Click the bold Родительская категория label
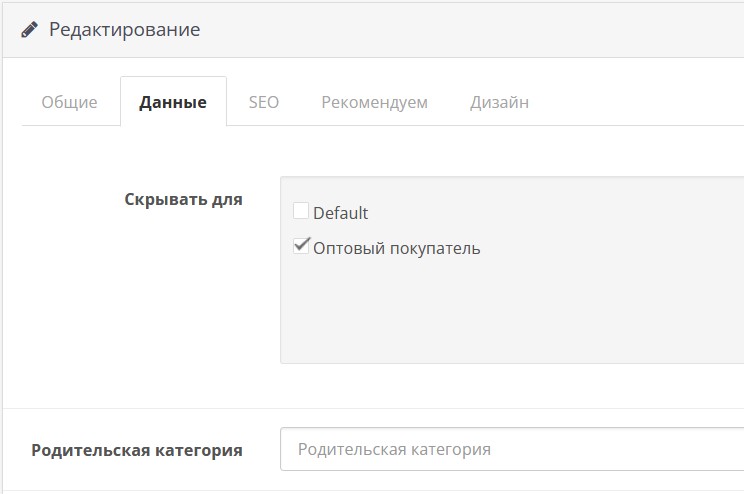 coord(137,450)
